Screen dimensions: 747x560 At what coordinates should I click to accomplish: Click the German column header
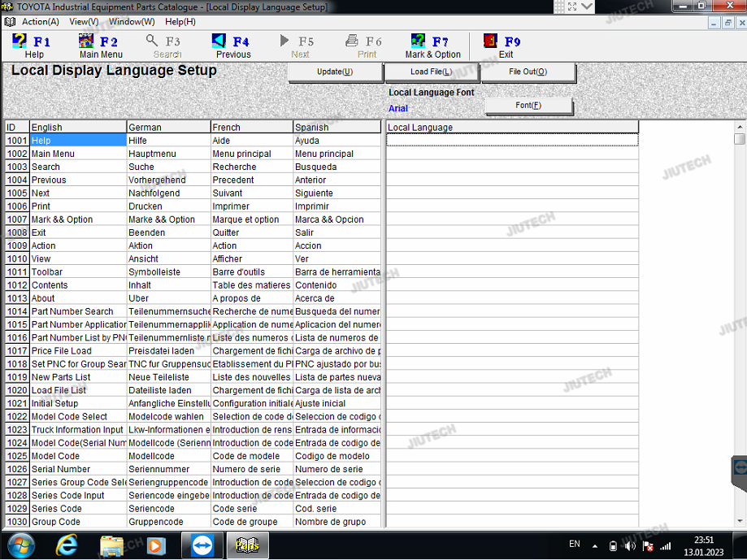tap(168, 127)
